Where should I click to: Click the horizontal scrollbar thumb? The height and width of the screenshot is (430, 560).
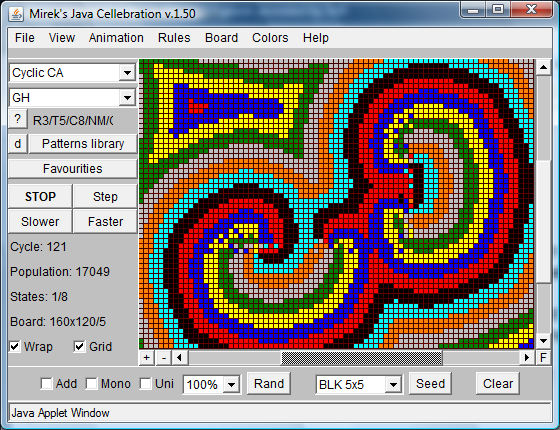pos(361,358)
